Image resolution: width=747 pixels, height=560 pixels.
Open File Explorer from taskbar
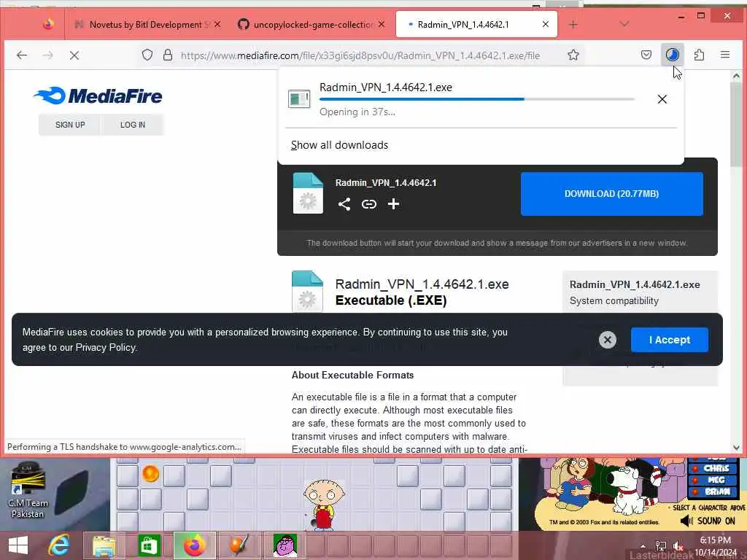tap(104, 545)
